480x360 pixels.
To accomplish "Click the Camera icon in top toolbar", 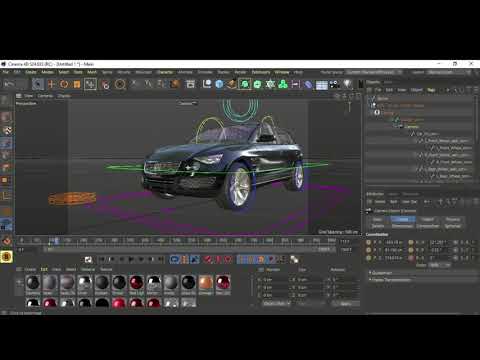I will [x=334, y=84].
